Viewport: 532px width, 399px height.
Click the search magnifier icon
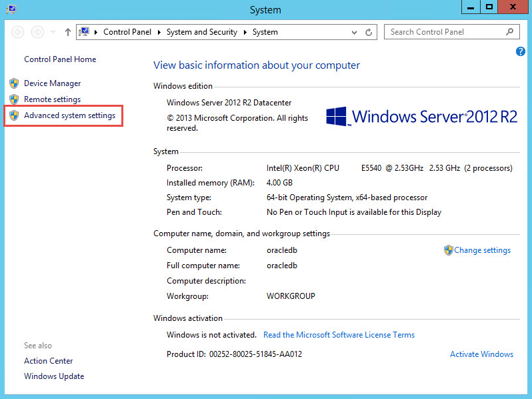tap(509, 32)
